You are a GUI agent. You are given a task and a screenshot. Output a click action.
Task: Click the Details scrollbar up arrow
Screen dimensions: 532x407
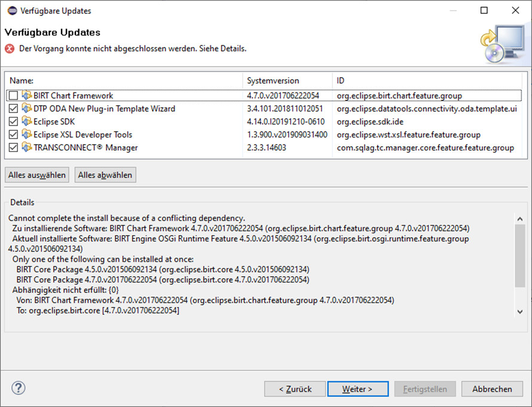520,219
